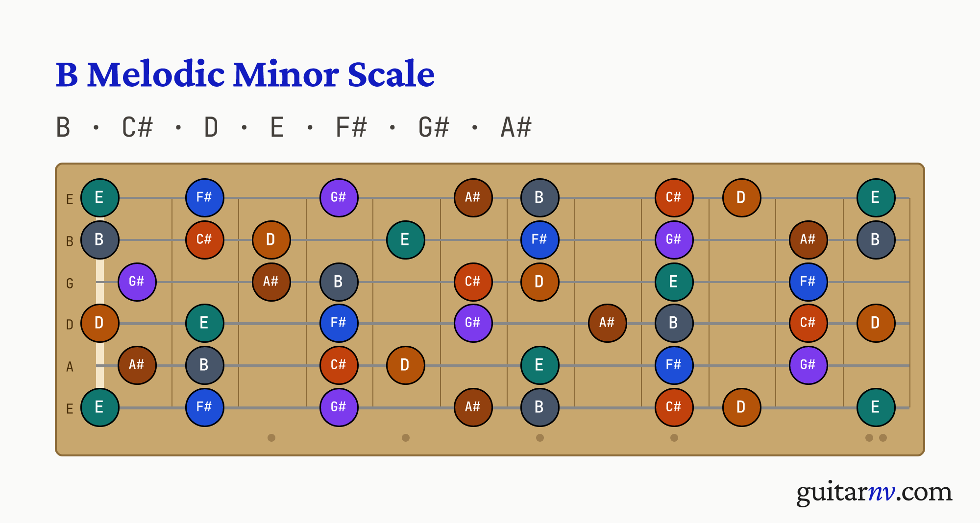The image size is (980, 523).
Task: Click the "D" string name label
Action: (70, 325)
